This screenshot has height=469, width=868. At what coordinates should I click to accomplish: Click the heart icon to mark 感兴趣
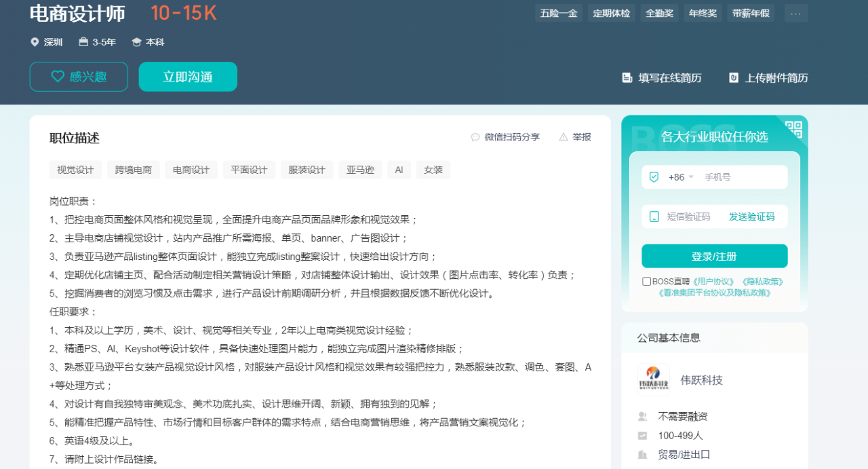(58, 77)
